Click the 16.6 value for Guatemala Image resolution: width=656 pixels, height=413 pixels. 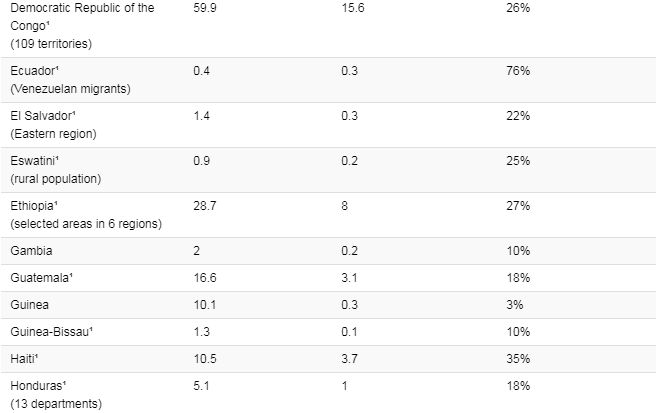click(x=205, y=277)
